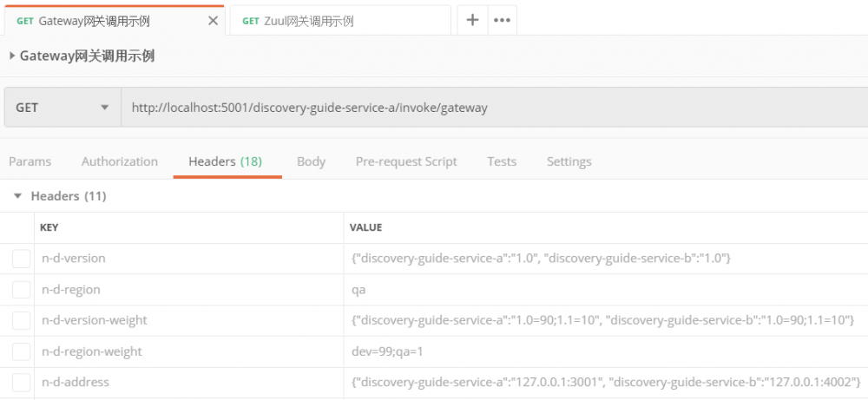Open the Tests tab
The image size is (868, 400).
[x=502, y=161]
